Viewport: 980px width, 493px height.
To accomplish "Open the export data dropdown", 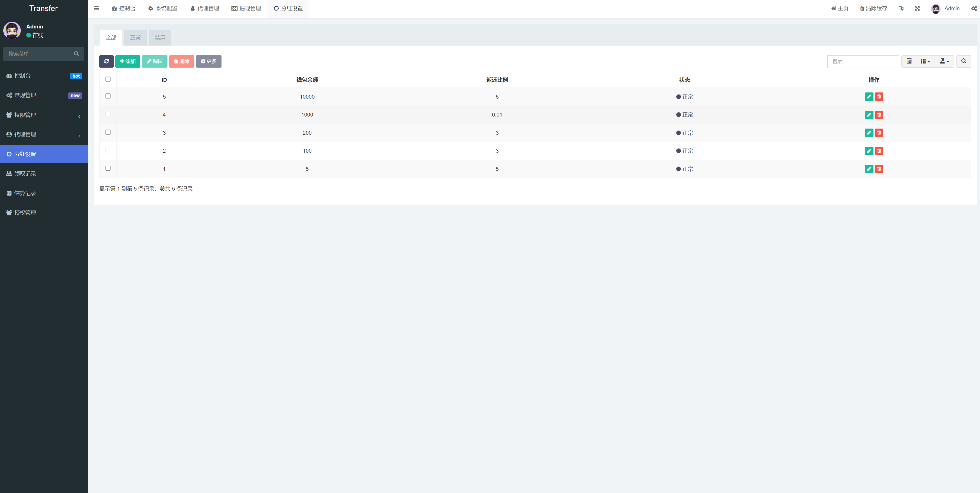I will (944, 61).
